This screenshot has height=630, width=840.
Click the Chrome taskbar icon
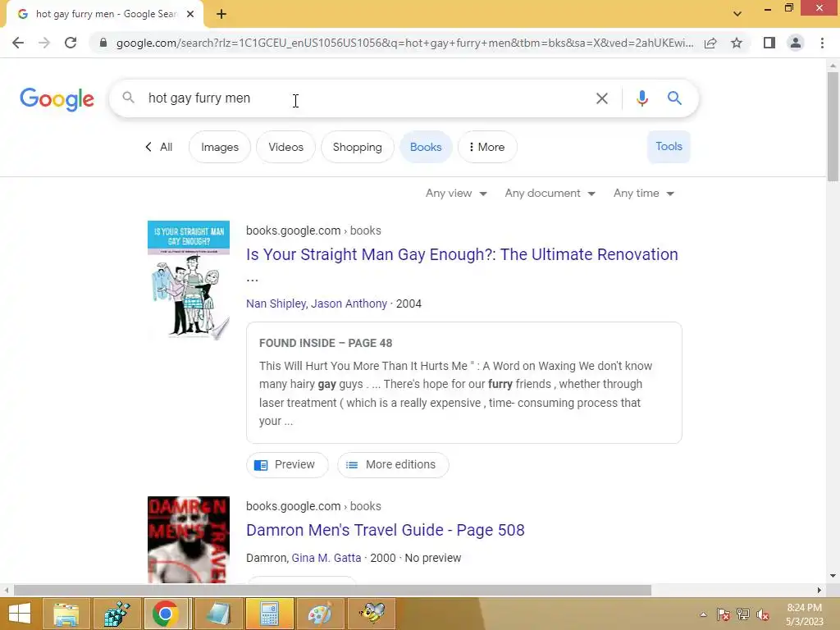(165, 614)
